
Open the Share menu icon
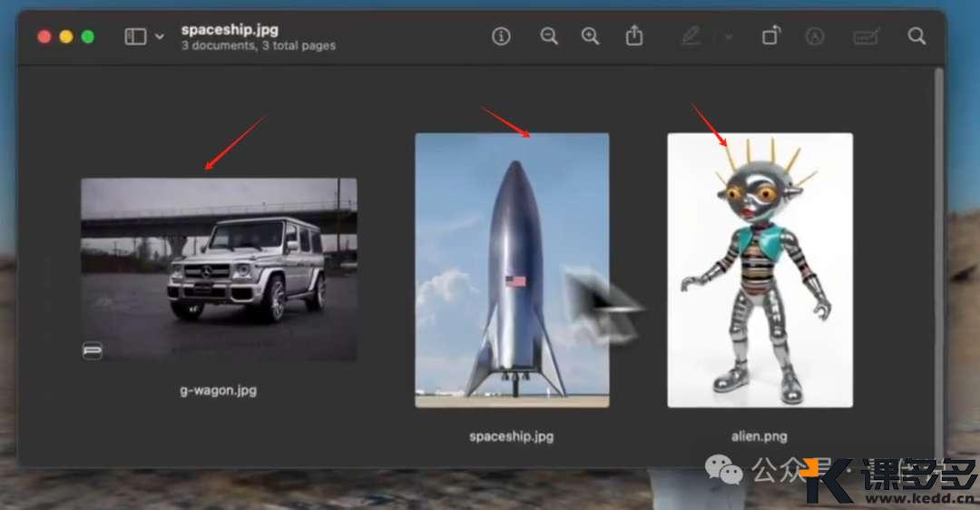[x=634, y=35]
